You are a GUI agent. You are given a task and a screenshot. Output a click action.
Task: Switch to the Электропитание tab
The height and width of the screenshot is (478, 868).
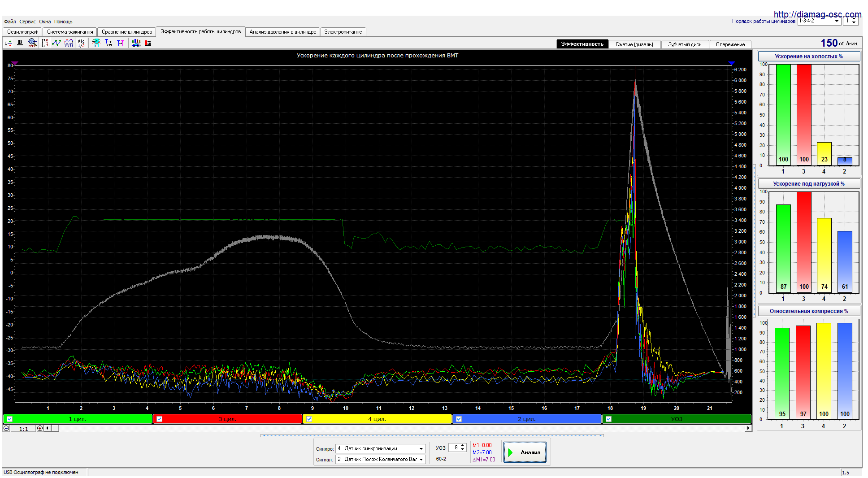coord(343,32)
